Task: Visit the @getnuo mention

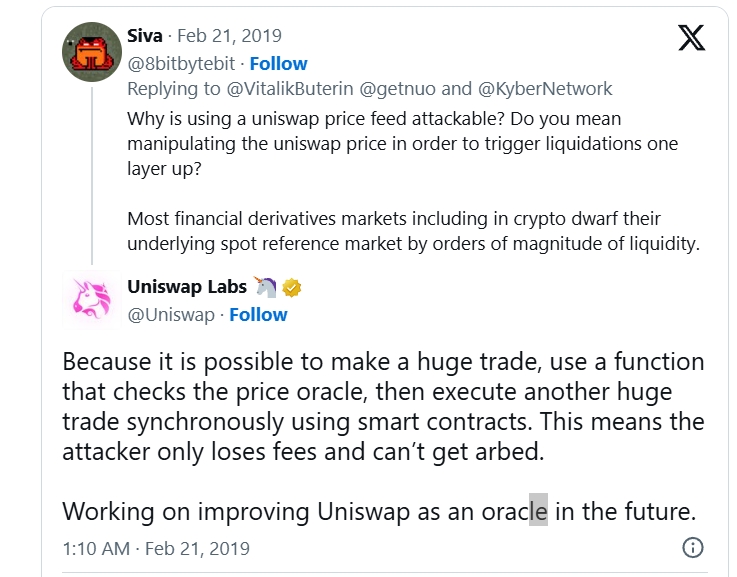Action: pyautogui.click(x=398, y=89)
